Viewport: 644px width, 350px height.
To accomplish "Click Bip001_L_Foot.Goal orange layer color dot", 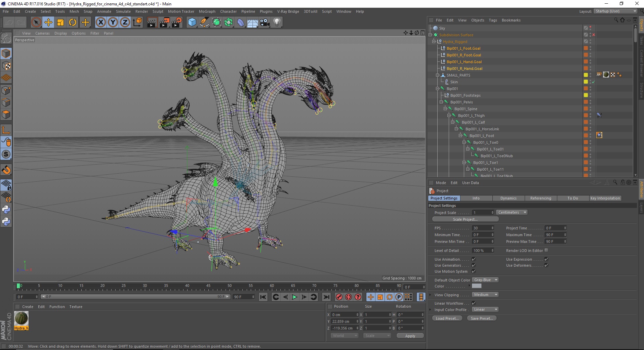I will 586,48.
